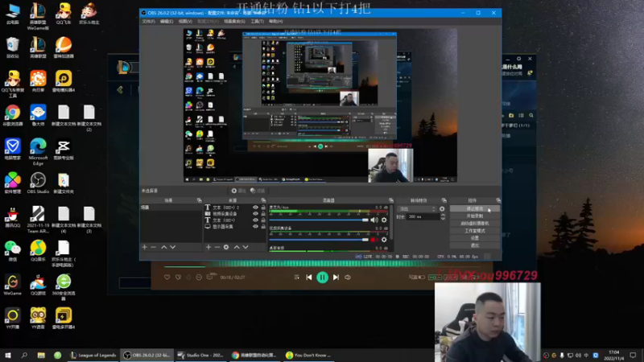Open the Microsoft Edge desktop shortcut
Viewport: 644px width, 362px height.
[x=38, y=152]
